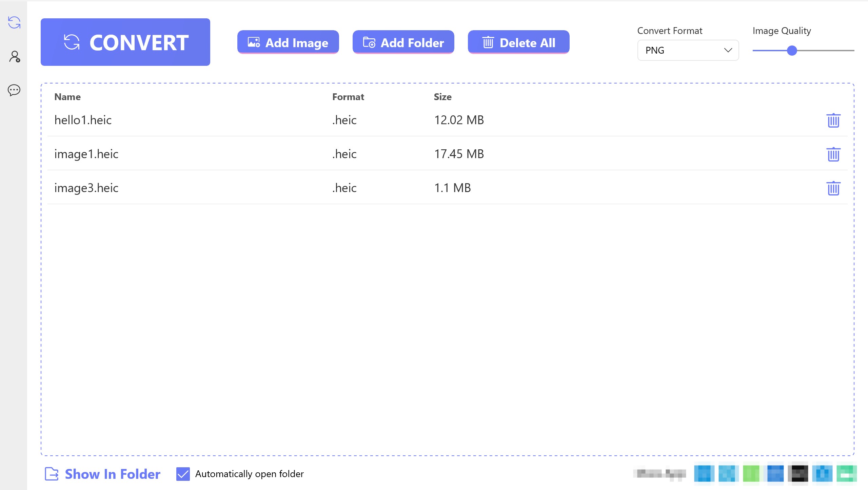Adjust the Image Quality slider handle
Screen dimensions: 868x490
click(792, 51)
